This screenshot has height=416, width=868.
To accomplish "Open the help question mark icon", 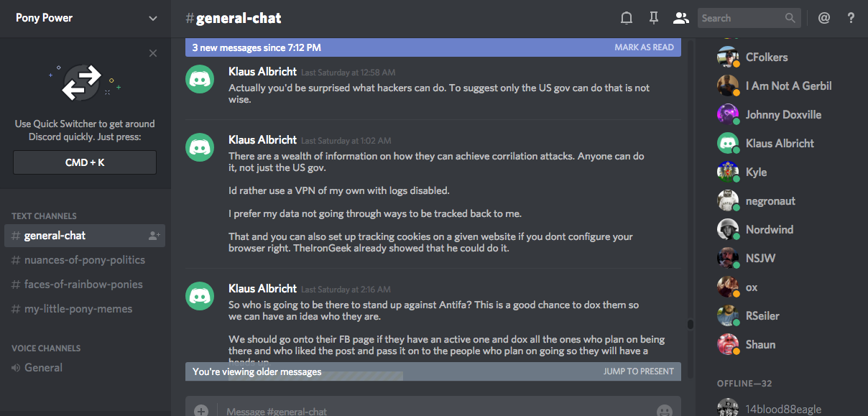I will (851, 18).
